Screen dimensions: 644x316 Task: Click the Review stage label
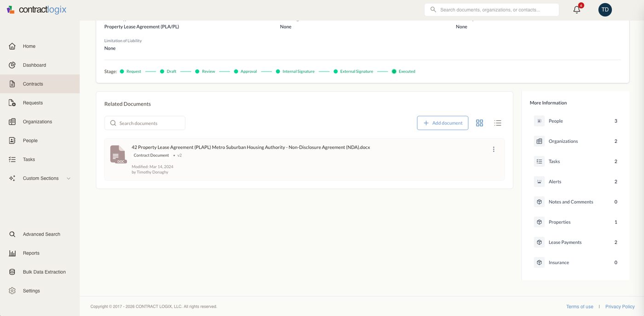pos(208,72)
